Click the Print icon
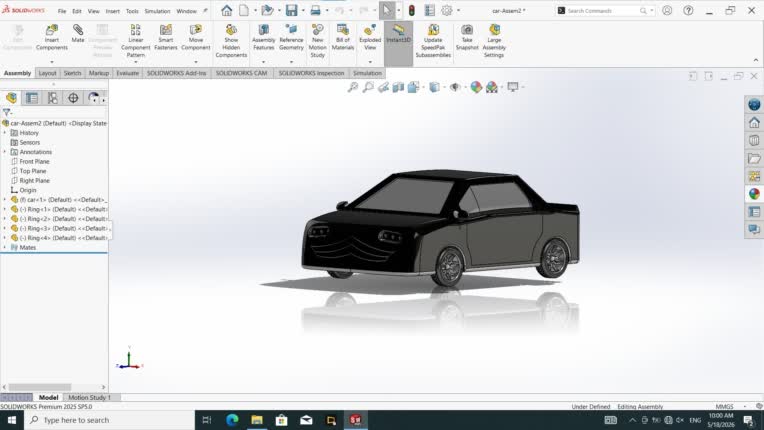The height and width of the screenshot is (430, 764). tap(316, 10)
